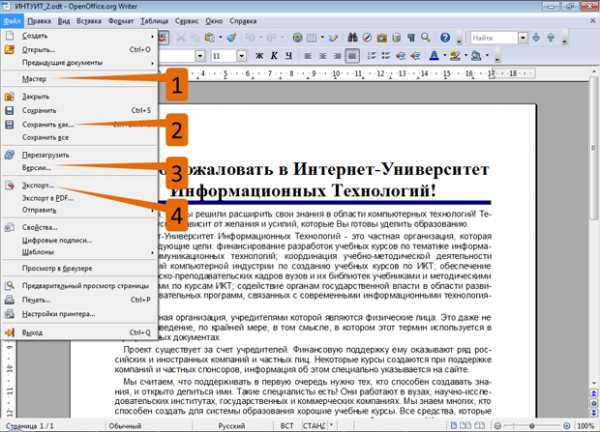Click the Open folder icon in the File menu
Image resolution: width=600 pixels, height=432 pixels.
pyautogui.click(x=9, y=49)
